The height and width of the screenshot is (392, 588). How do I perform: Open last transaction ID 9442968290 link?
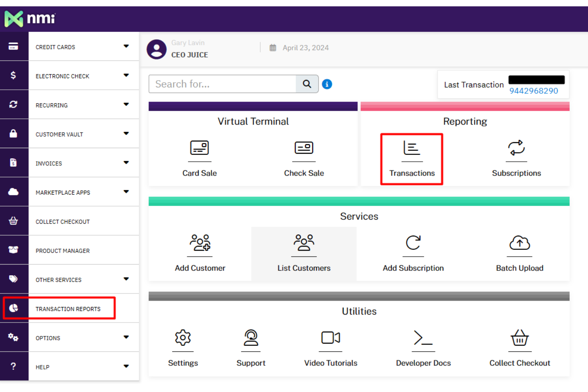pyautogui.click(x=534, y=91)
